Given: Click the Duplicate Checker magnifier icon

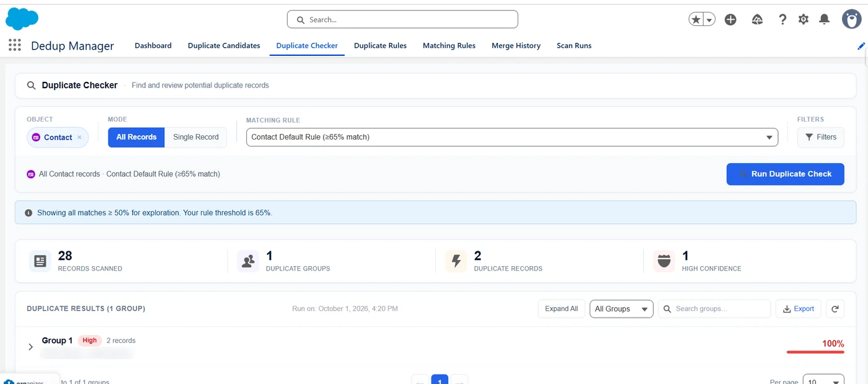Looking at the screenshot, I should pyautogui.click(x=31, y=86).
